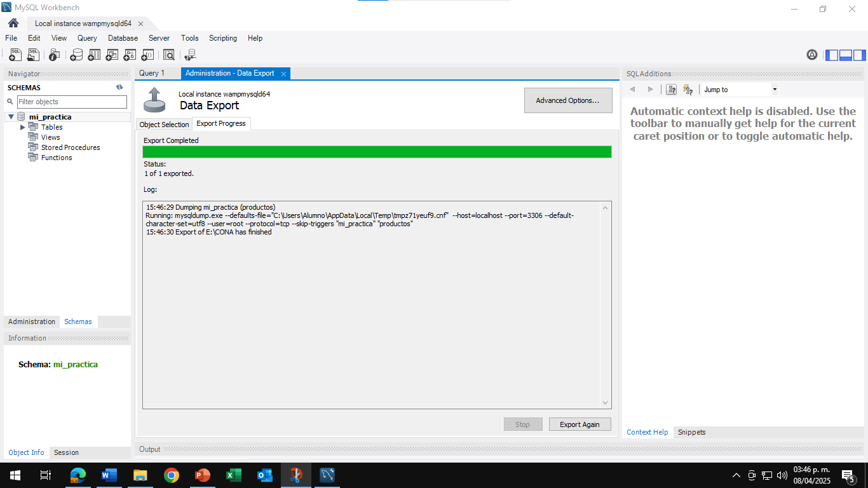Open the Scripting menu

[x=223, y=38]
